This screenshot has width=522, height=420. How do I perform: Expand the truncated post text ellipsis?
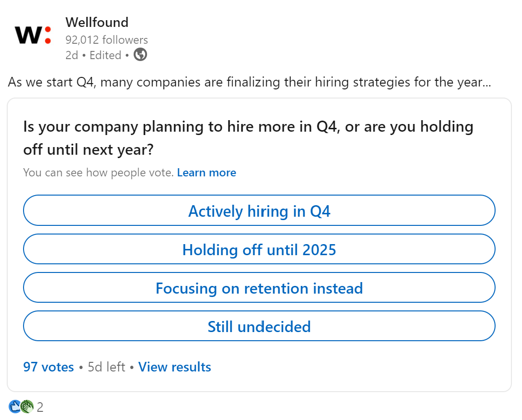pyautogui.click(x=486, y=82)
